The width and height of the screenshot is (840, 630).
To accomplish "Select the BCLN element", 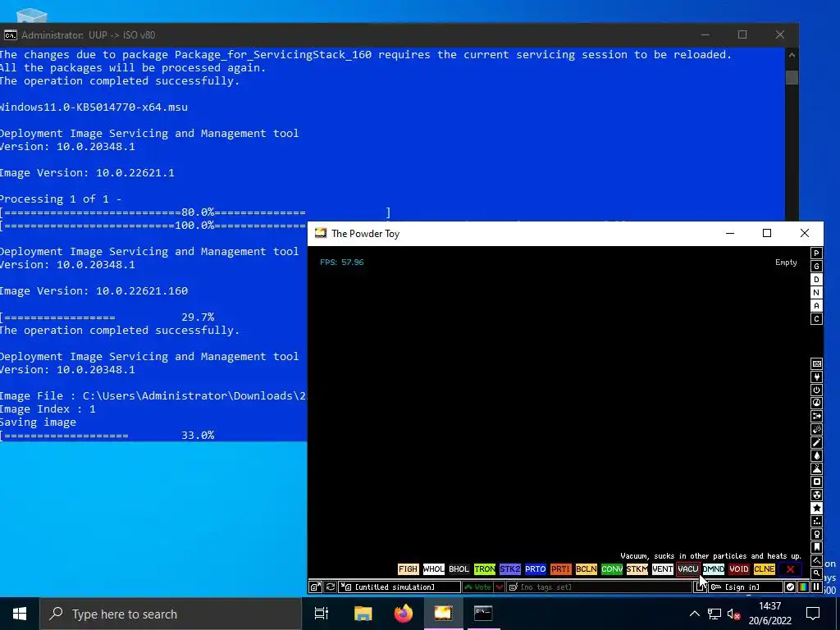I will 586,569.
